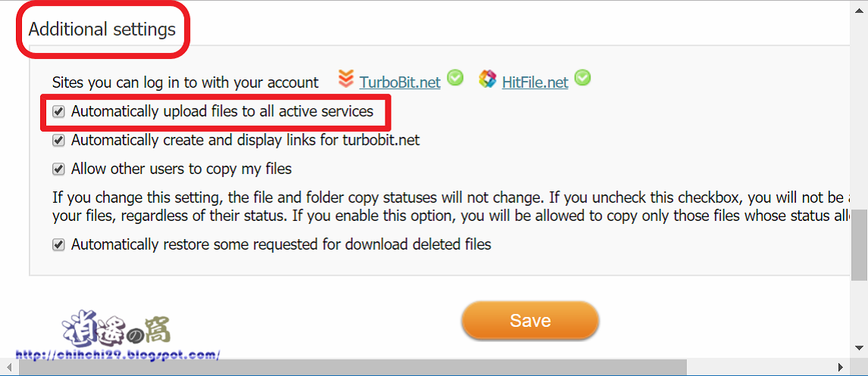
Task: Click the green checkmark beside TurboBit.net
Action: click(x=455, y=78)
